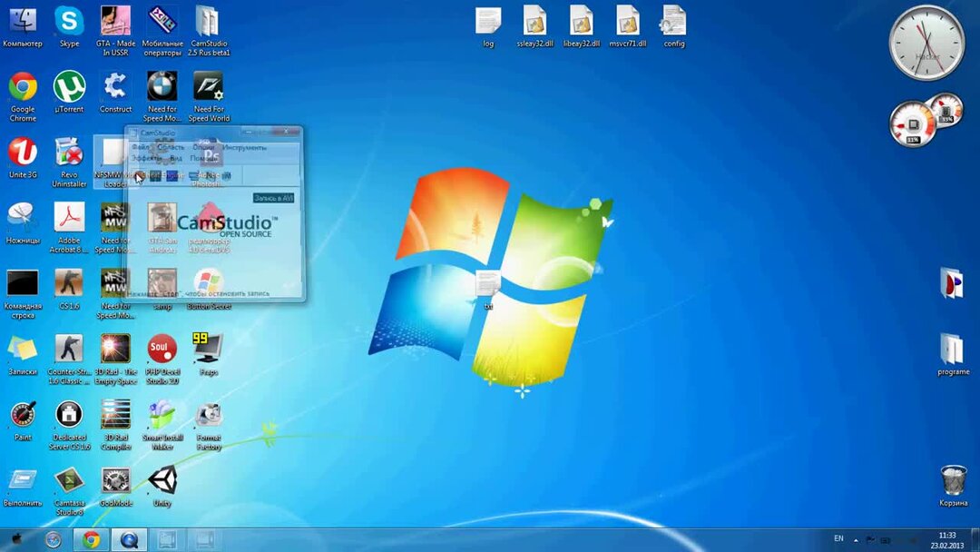The height and width of the screenshot is (552, 980).
Task: Click the Fraps desktop icon
Action: click(x=208, y=354)
